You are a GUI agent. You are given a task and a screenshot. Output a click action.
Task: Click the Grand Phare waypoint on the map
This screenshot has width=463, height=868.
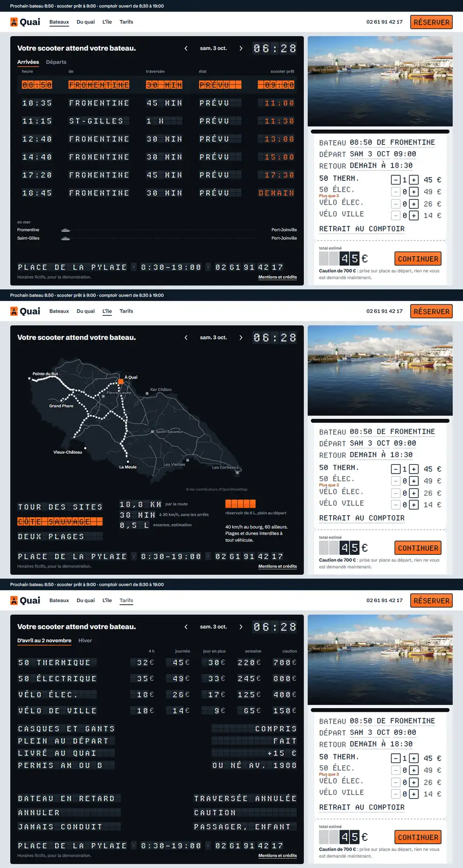pyautogui.click(x=62, y=400)
